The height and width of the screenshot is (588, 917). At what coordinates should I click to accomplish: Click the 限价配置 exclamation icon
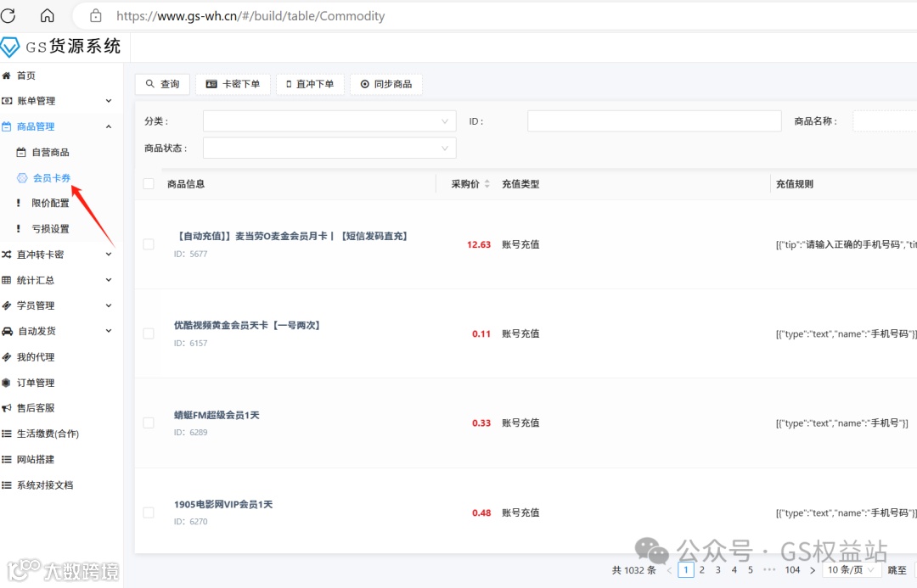tap(18, 203)
